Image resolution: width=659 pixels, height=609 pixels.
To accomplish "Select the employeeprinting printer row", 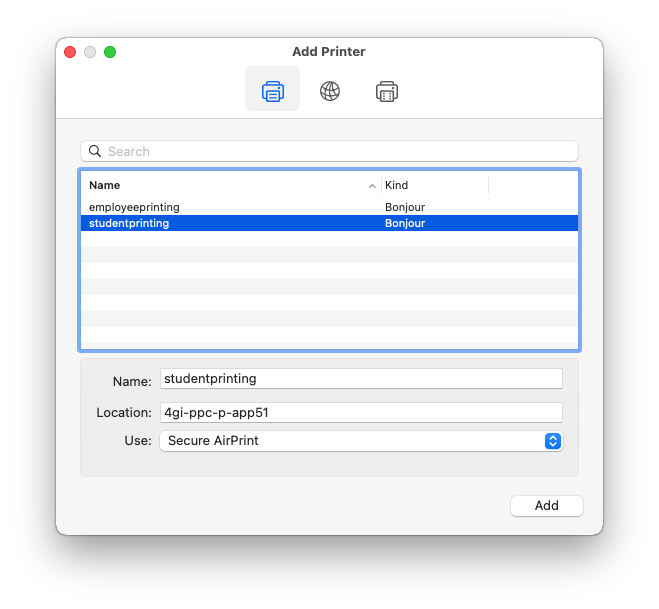I will pos(329,207).
